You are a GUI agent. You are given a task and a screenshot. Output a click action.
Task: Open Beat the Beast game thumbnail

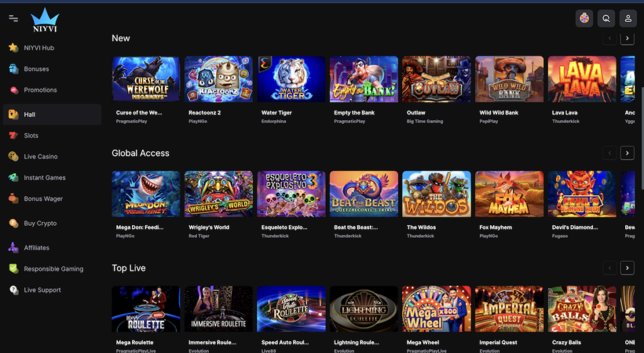pyautogui.click(x=364, y=194)
